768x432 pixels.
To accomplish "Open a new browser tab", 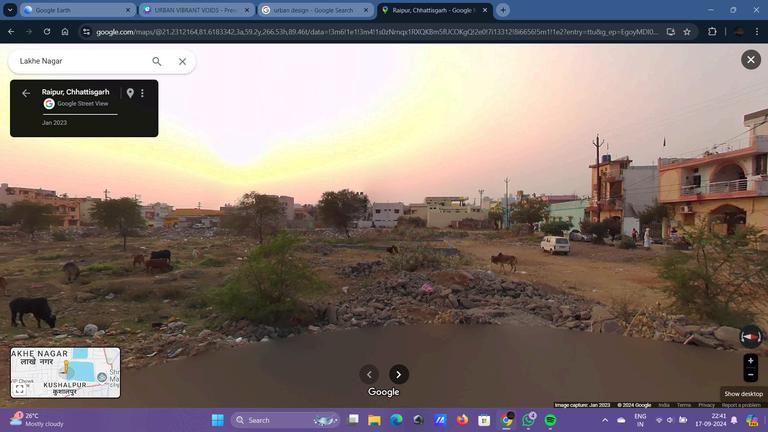I will pos(503,10).
